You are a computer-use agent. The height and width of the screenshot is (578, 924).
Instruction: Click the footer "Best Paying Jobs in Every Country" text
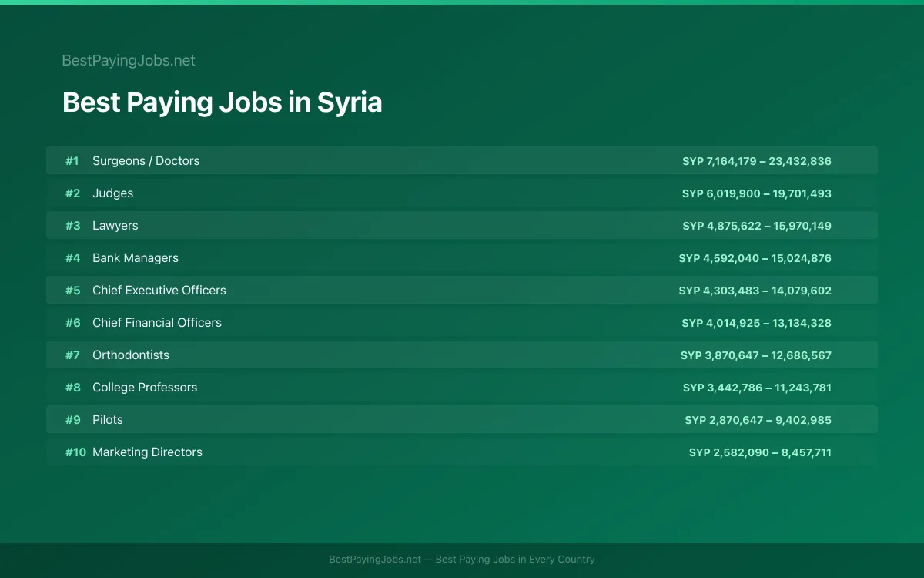515,560
